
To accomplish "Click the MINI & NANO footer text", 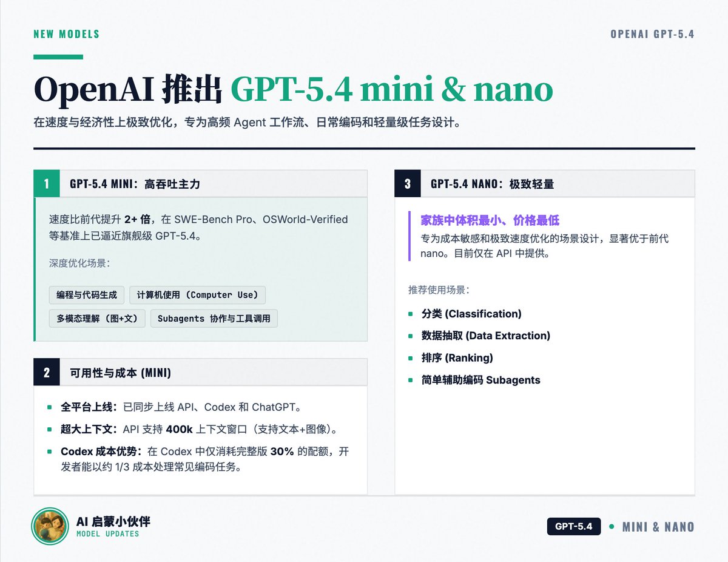I will [658, 527].
